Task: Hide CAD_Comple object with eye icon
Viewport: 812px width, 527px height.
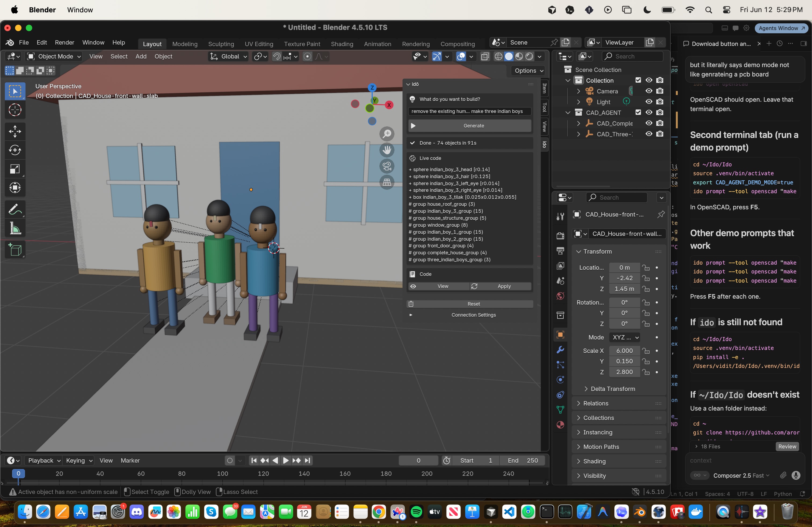Action: (649, 123)
